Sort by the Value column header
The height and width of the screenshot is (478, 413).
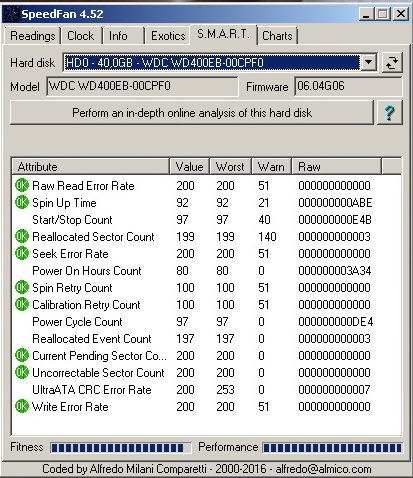[190, 167]
